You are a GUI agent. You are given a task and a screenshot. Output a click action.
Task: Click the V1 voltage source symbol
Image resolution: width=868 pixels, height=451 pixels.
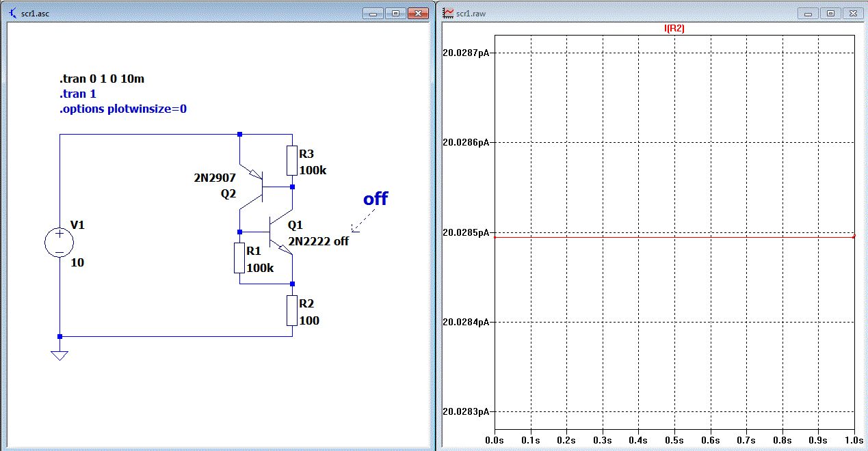(60, 243)
